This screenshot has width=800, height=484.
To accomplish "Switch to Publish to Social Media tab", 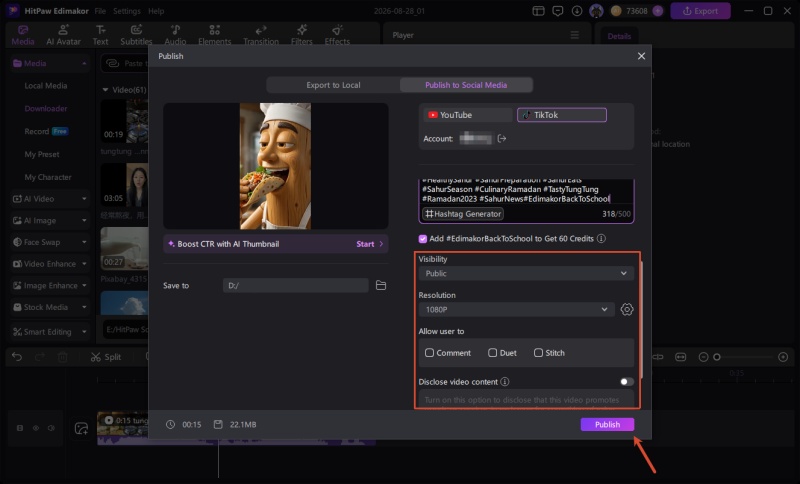I will click(466, 85).
